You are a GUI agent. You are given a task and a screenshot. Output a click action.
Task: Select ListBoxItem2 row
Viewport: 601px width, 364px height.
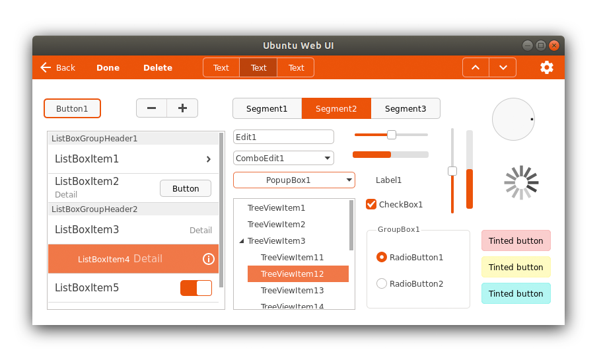[x=133, y=188]
